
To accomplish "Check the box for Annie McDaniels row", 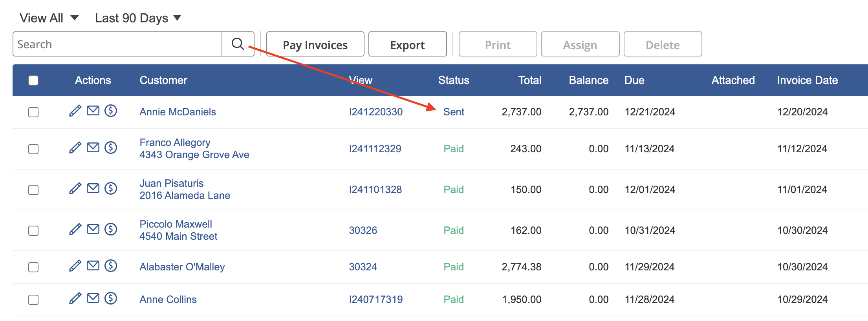I will pos(33,112).
